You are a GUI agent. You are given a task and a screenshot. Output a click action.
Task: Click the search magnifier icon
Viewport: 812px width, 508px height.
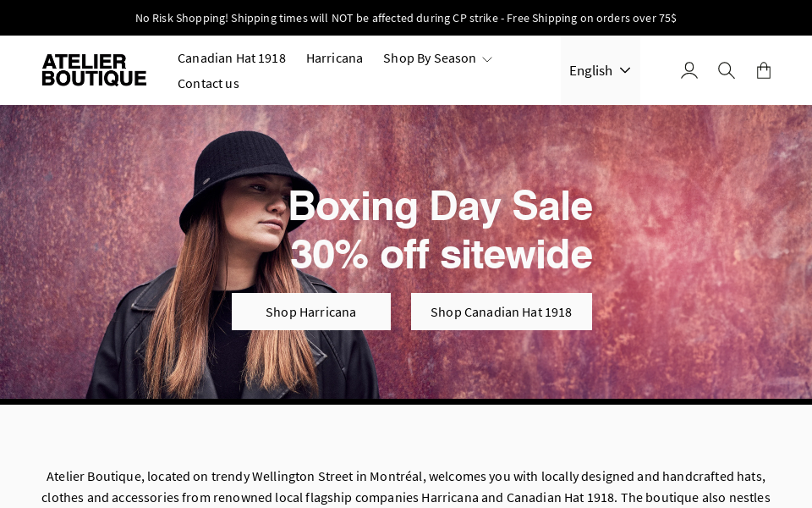(727, 70)
